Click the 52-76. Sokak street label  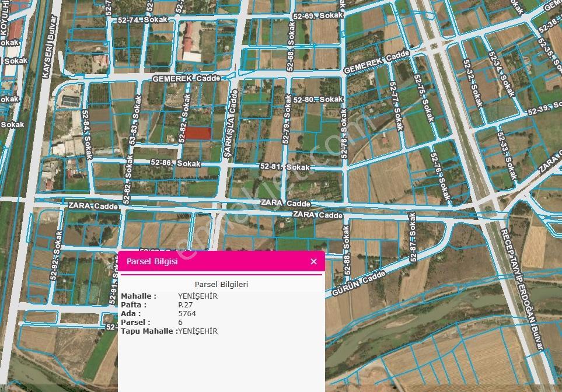coord(440,176)
